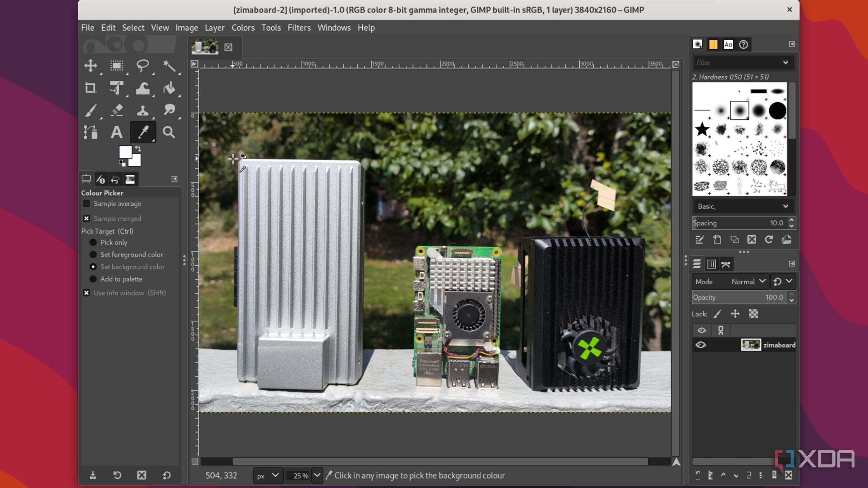Viewport: 868px width, 488px height.
Task: Open the Filters menu
Action: [299, 27]
